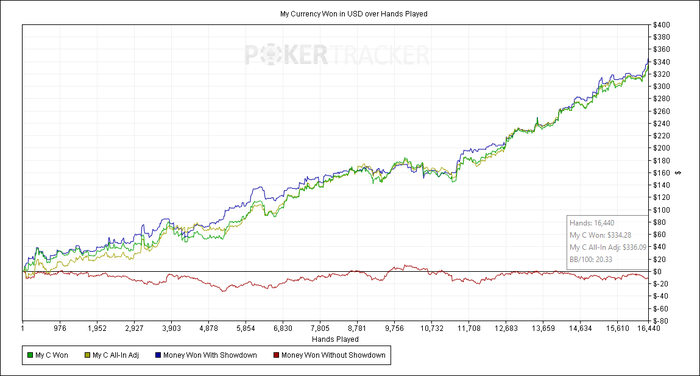Click the x-axis tick label 4,878
The image size is (700, 376).
tap(208, 328)
